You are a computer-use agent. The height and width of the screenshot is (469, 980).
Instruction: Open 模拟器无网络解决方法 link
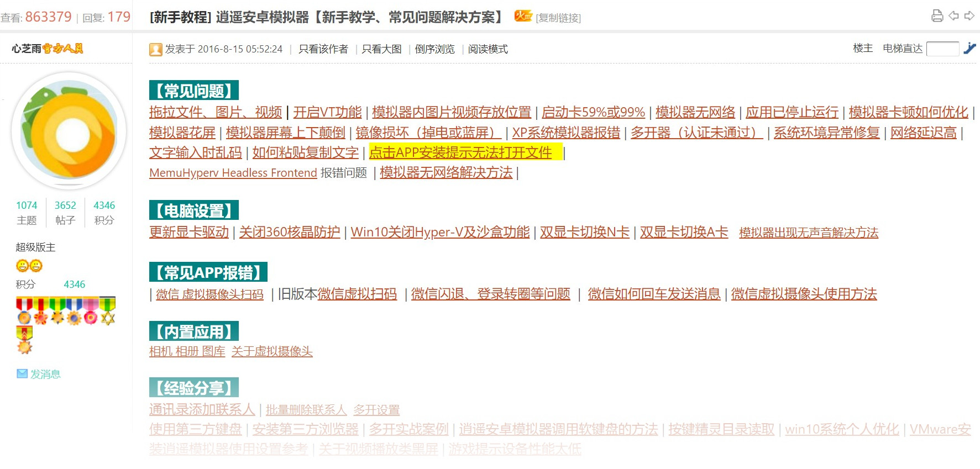tap(446, 173)
